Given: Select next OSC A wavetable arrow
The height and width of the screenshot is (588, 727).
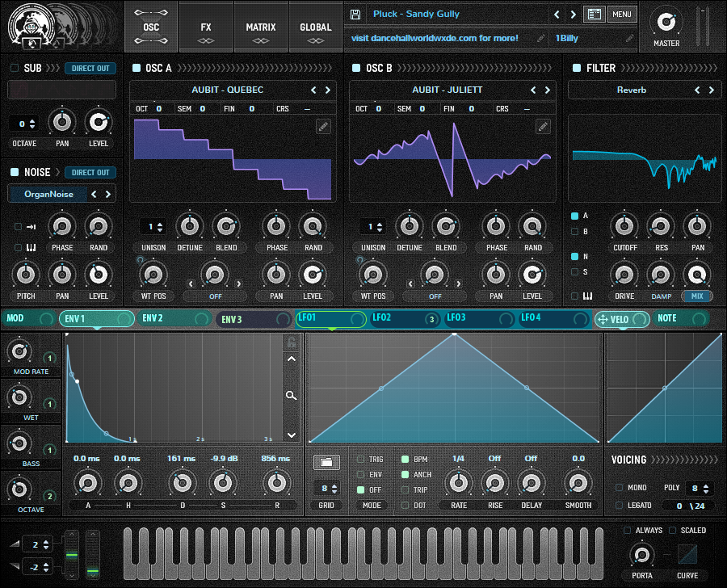Looking at the screenshot, I should coord(327,90).
